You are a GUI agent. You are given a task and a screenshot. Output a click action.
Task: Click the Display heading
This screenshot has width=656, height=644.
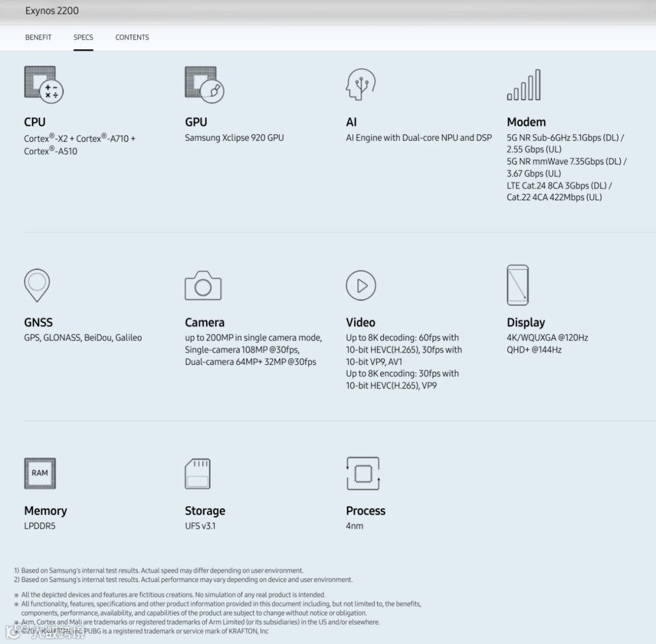[x=526, y=322]
